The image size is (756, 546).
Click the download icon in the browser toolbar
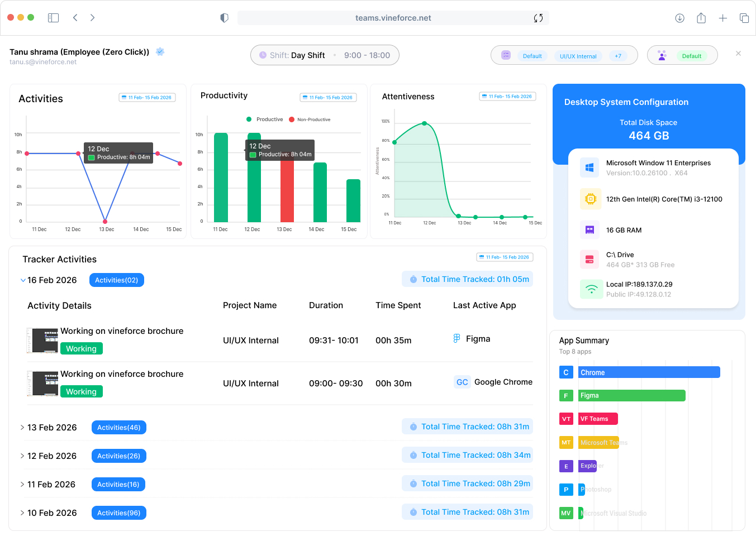pyautogui.click(x=679, y=17)
